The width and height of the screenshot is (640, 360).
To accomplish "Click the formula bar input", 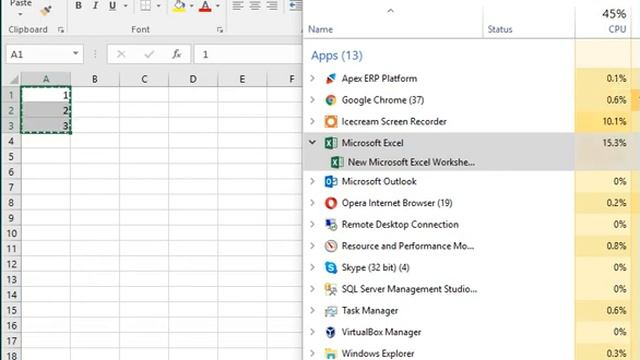I will tap(248, 54).
